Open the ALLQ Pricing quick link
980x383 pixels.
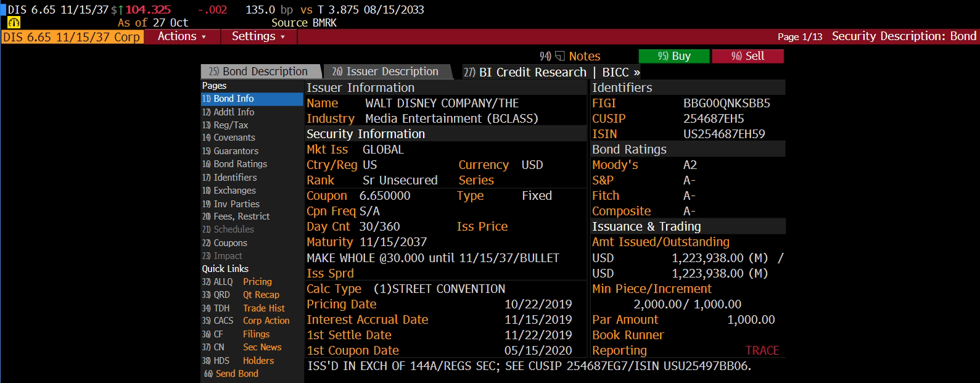pyautogui.click(x=237, y=282)
